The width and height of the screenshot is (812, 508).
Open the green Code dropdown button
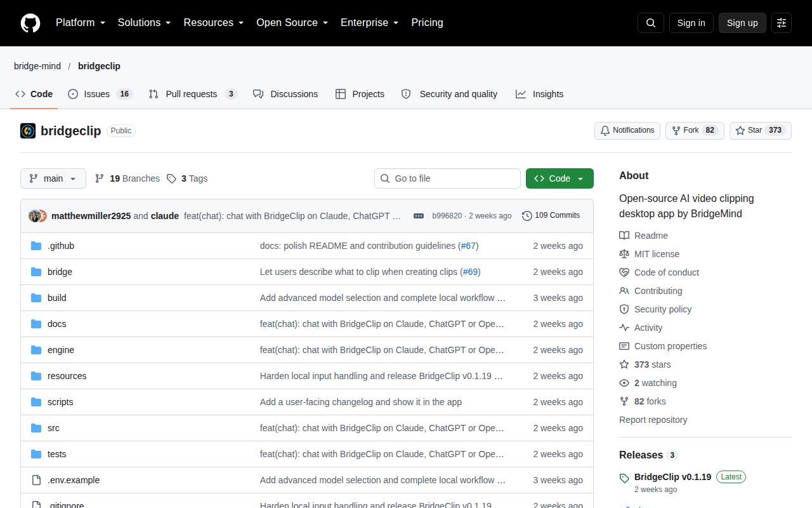[560, 178]
